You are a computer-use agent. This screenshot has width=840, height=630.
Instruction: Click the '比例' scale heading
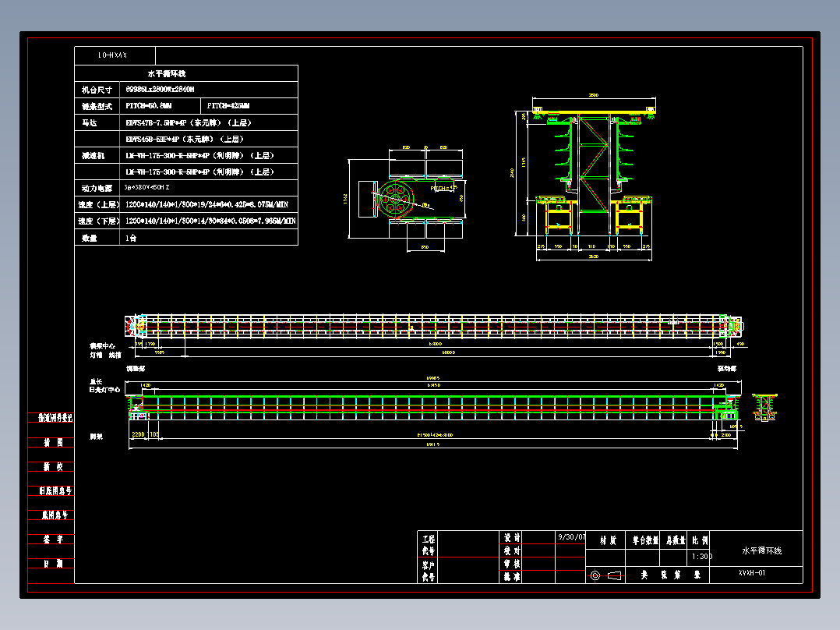[701, 540]
